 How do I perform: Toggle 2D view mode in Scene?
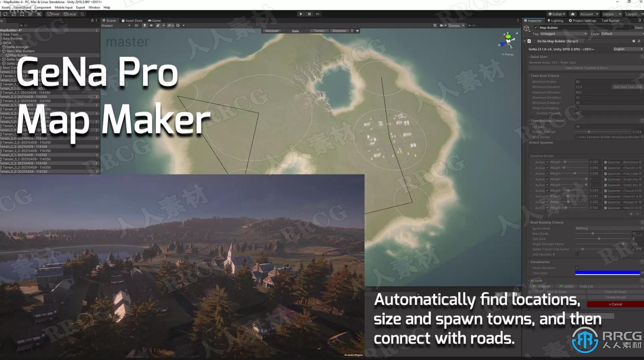pyautogui.click(x=136, y=26)
